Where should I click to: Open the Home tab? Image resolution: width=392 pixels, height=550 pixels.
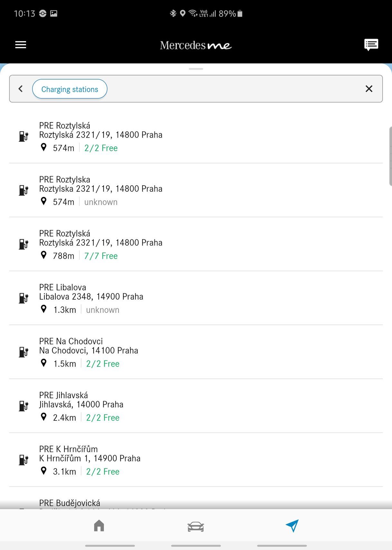click(x=99, y=526)
